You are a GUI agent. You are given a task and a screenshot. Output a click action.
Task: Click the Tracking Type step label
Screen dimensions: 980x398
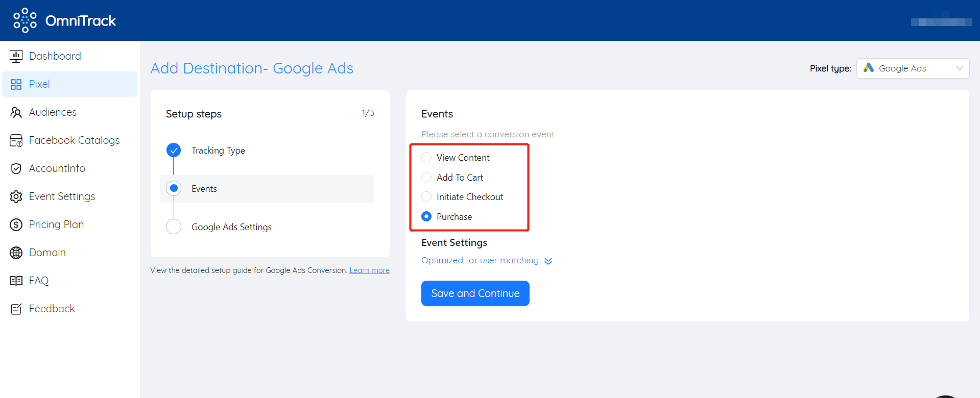(218, 151)
